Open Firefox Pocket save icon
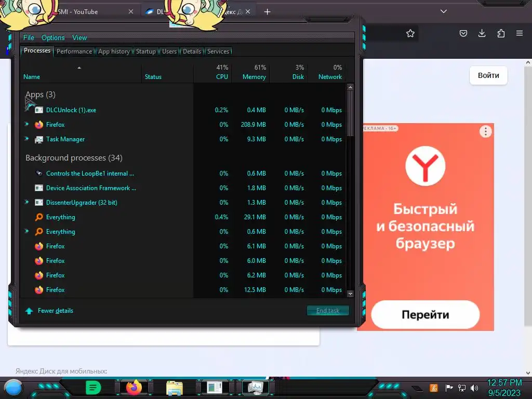532x399 pixels. coord(463,33)
